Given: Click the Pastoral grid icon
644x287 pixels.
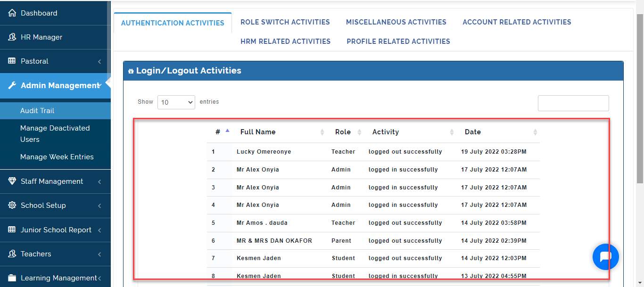Looking at the screenshot, I should [12, 61].
